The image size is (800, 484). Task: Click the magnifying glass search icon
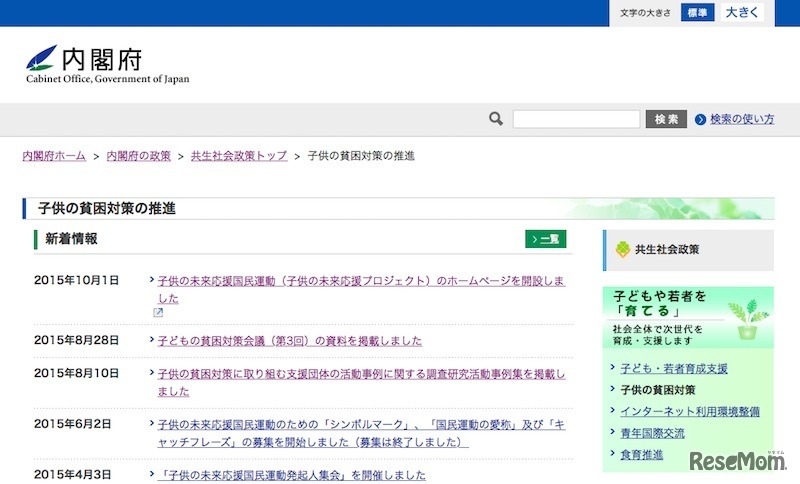point(495,119)
